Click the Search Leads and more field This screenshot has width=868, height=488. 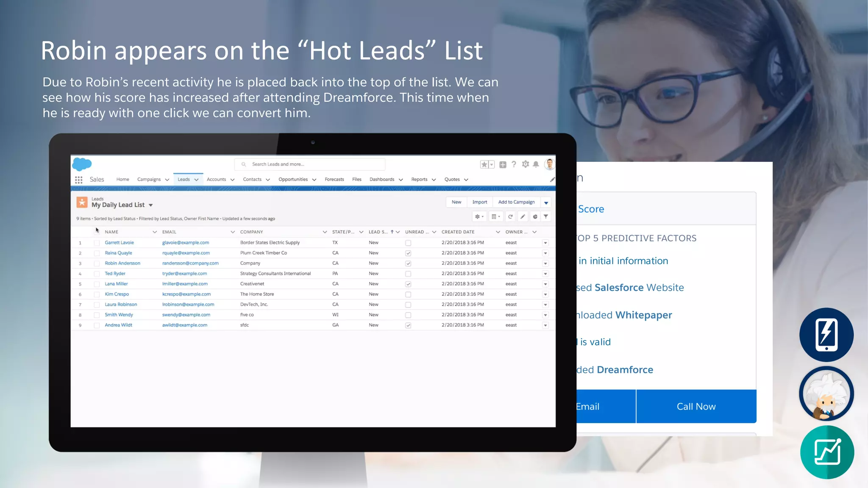pos(310,164)
